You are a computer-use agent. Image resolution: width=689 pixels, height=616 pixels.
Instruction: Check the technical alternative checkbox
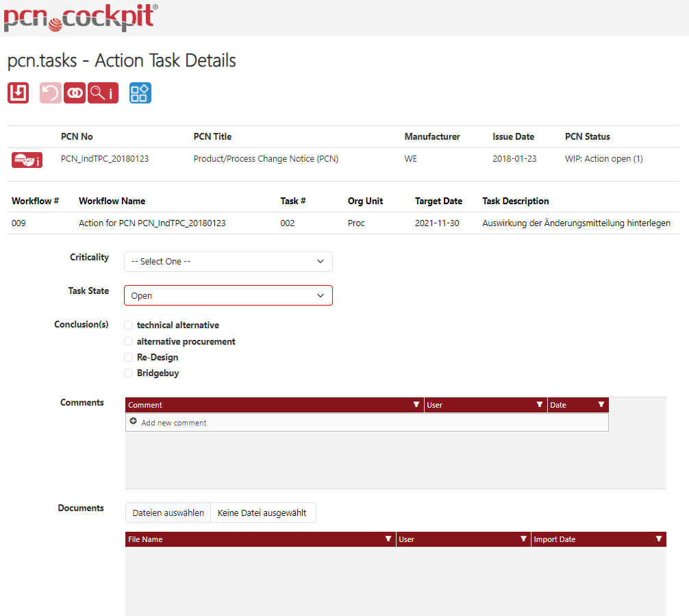click(x=128, y=325)
